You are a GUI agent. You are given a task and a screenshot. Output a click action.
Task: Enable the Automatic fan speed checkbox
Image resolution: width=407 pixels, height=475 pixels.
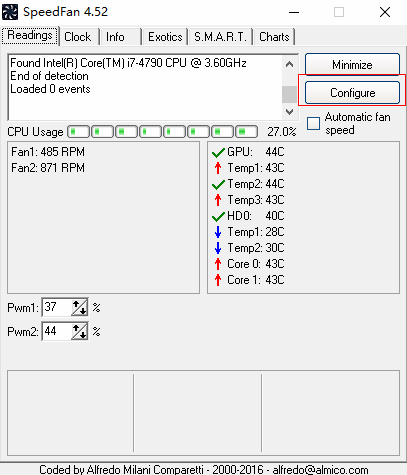point(313,123)
